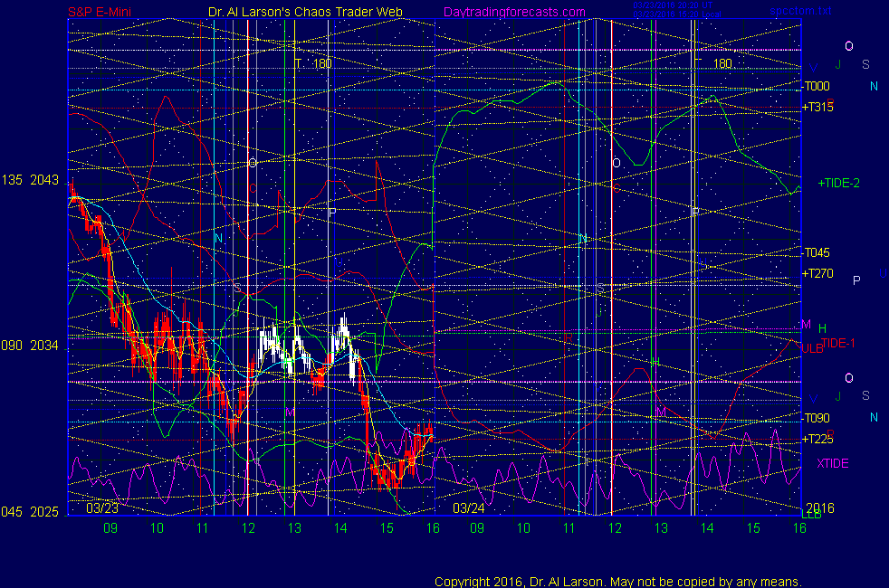The height and width of the screenshot is (588, 889).
Task: Click the '03/23/2016 15:20 Local' timestamp
Action: (x=677, y=14)
